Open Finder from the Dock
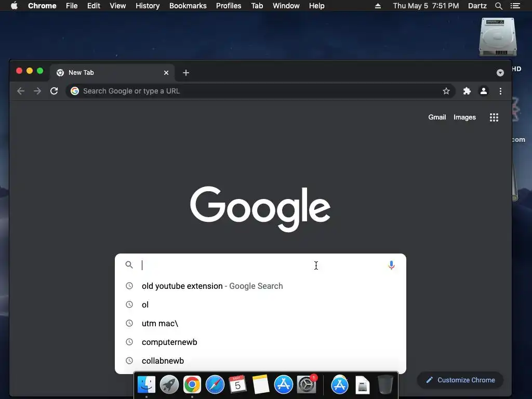532x399 pixels. [146, 385]
